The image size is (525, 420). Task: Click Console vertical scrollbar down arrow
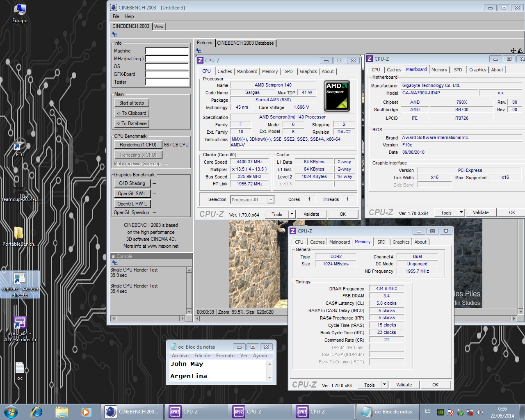[189, 312]
